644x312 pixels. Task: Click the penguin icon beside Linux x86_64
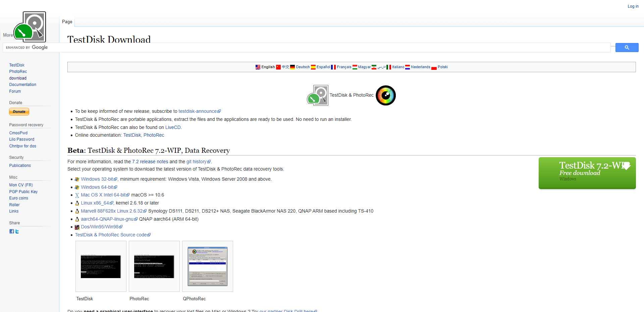click(x=77, y=203)
